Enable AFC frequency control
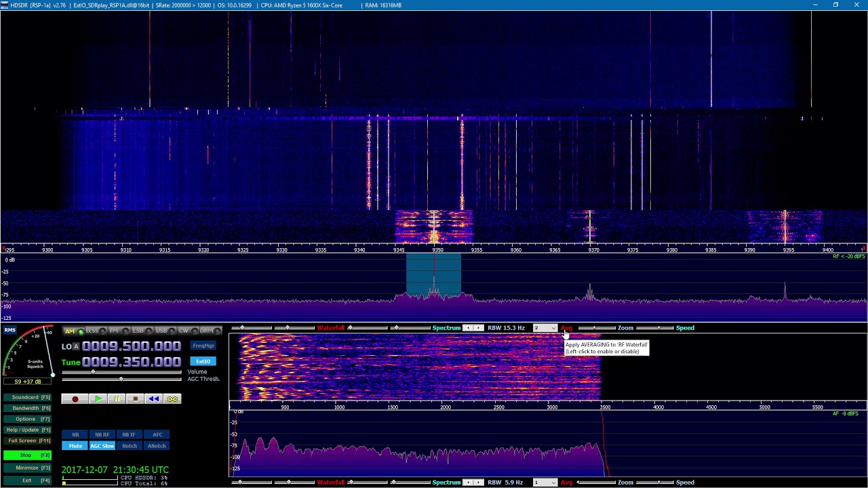 pyautogui.click(x=157, y=434)
